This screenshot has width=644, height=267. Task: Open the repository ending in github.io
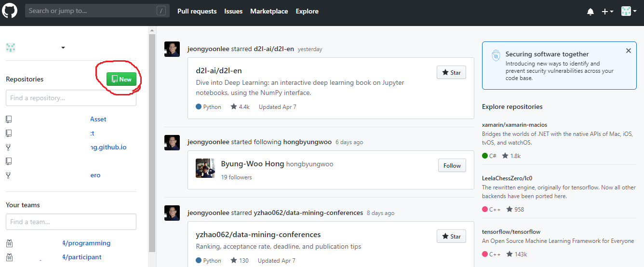click(x=108, y=147)
